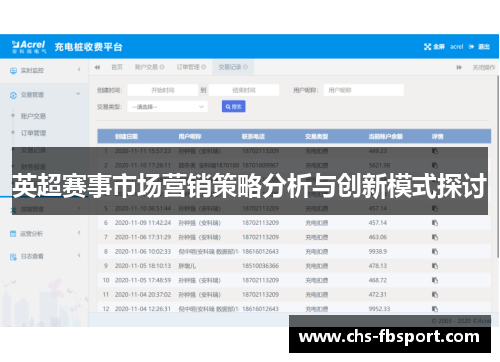Viewport: 500px width, 362px height.
Task: Open the details icon for row 7
Action: (x=435, y=237)
